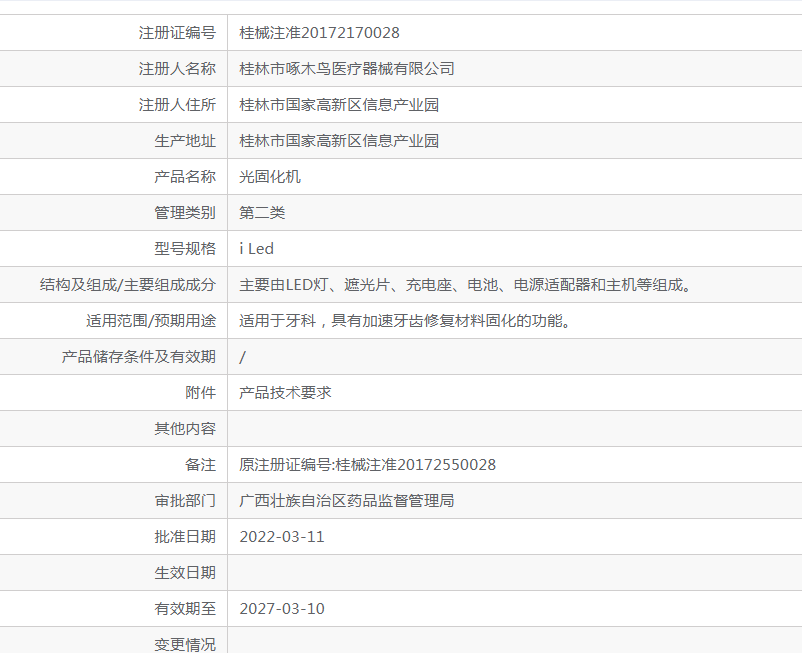Viewport: 802px width, 653px height.
Task: Click the 注册人住所 label
Action: coord(177,105)
